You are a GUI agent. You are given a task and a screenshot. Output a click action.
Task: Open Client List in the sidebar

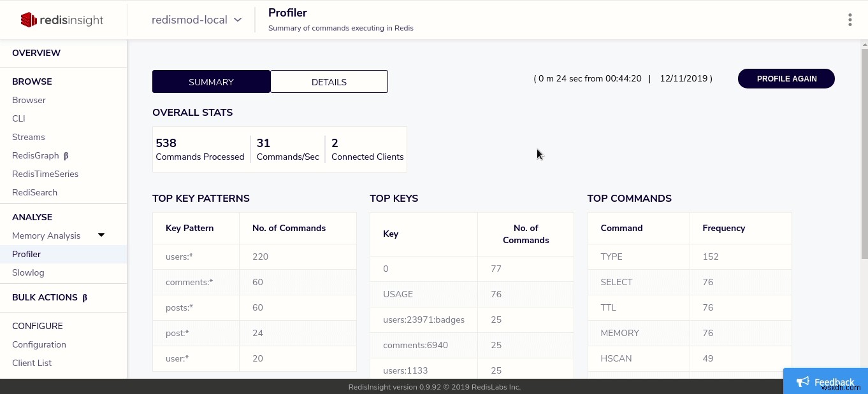[x=32, y=363]
